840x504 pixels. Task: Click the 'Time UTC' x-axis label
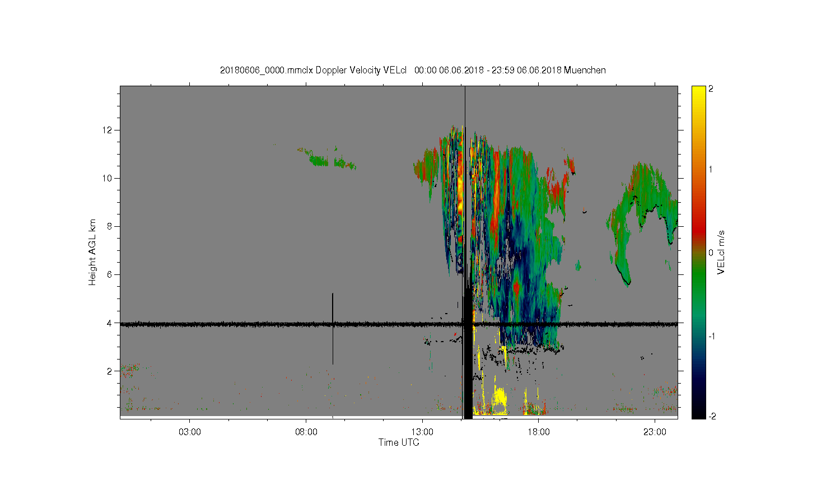point(398,442)
